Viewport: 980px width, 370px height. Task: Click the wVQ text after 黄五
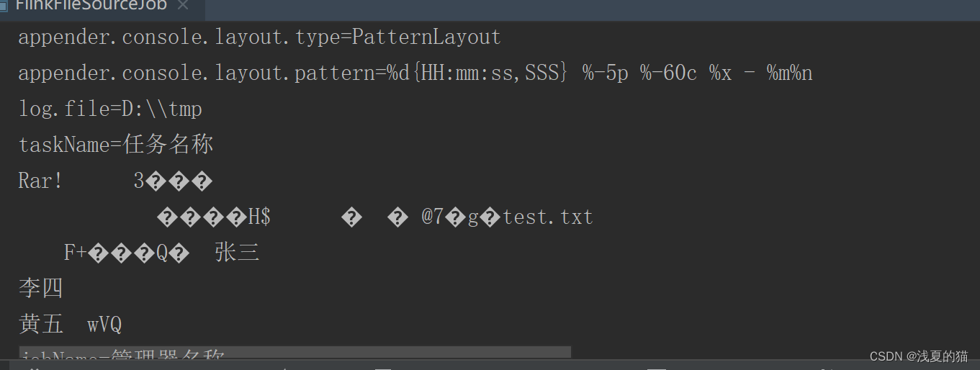point(105,325)
